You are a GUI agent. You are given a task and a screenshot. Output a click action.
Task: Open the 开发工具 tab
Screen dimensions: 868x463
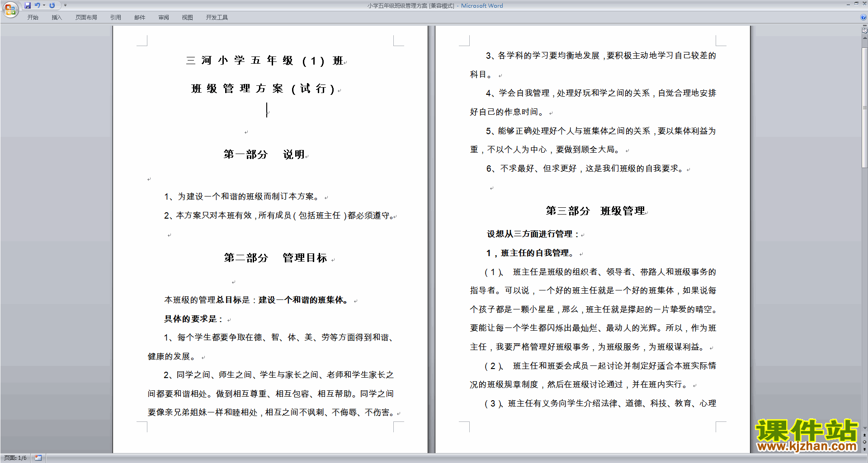[217, 18]
